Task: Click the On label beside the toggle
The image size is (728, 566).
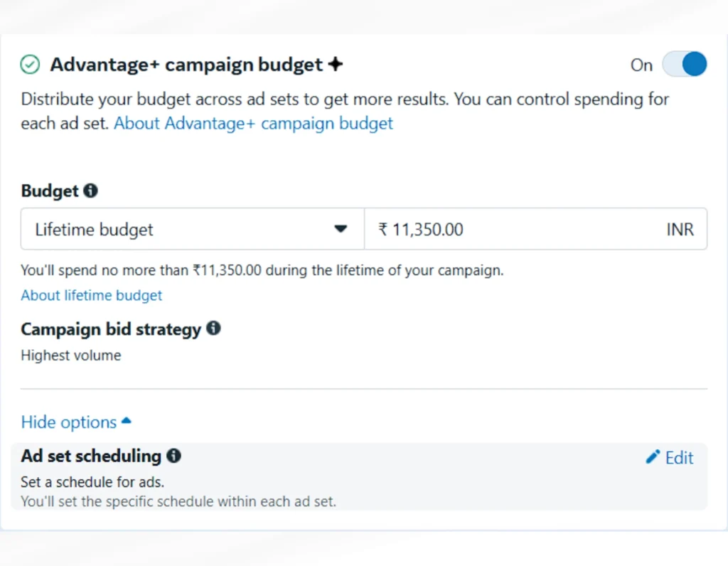Action: (x=641, y=65)
